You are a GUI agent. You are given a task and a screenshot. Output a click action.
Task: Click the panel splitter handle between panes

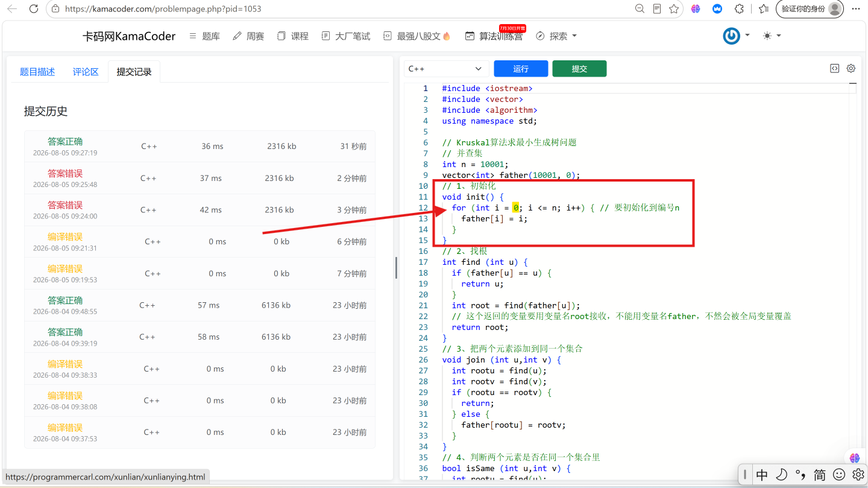396,267
